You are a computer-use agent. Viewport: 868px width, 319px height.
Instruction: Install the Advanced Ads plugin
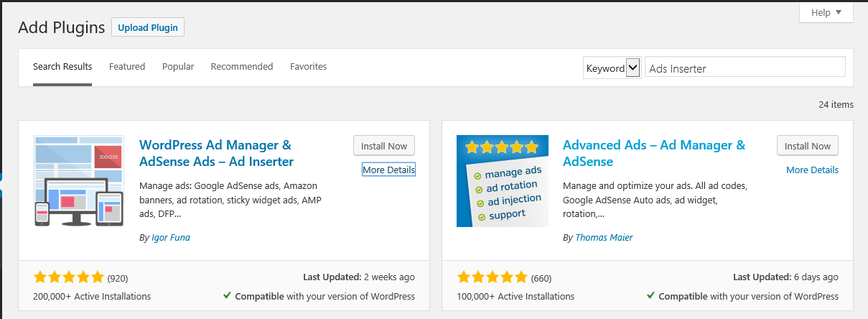click(807, 146)
